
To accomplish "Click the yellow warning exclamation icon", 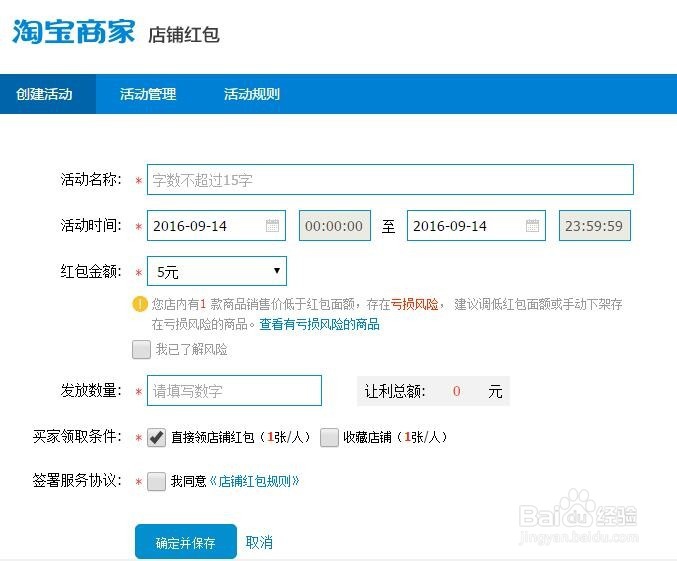I will point(140,304).
